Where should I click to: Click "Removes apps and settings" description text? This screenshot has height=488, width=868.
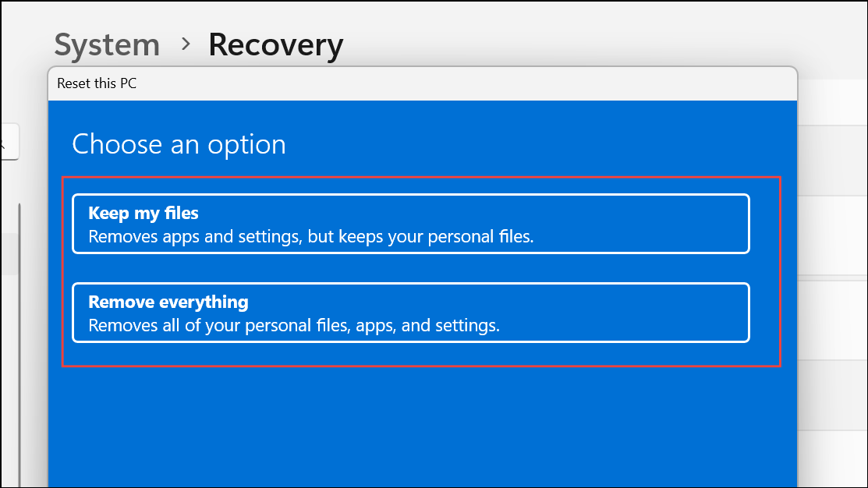pyautogui.click(x=310, y=237)
